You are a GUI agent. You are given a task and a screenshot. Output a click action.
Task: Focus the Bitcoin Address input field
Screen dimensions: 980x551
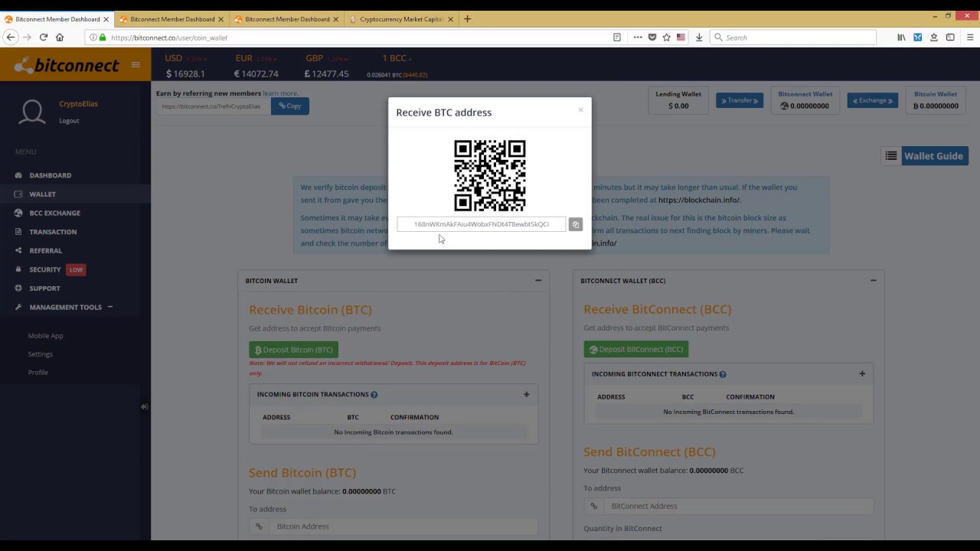pos(403,527)
